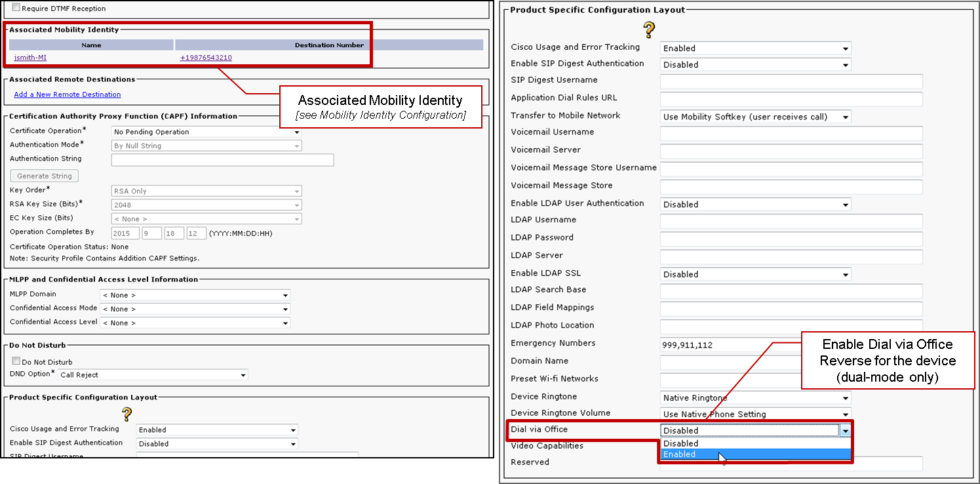Open Enable SIP Digest Authentication dropdown, left pane
980x484 pixels.
tap(217, 444)
